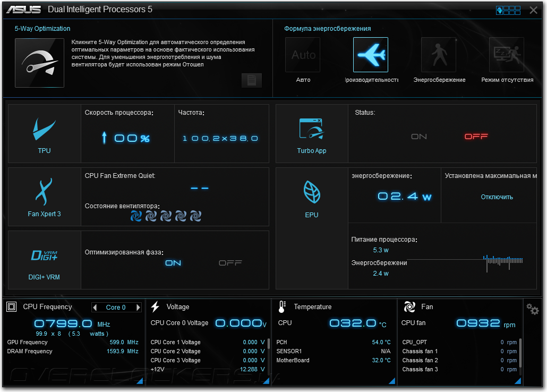The height and width of the screenshot is (392, 547).
Task: Launch the 5-Way Optimization speedometer icon
Action: [x=39, y=63]
